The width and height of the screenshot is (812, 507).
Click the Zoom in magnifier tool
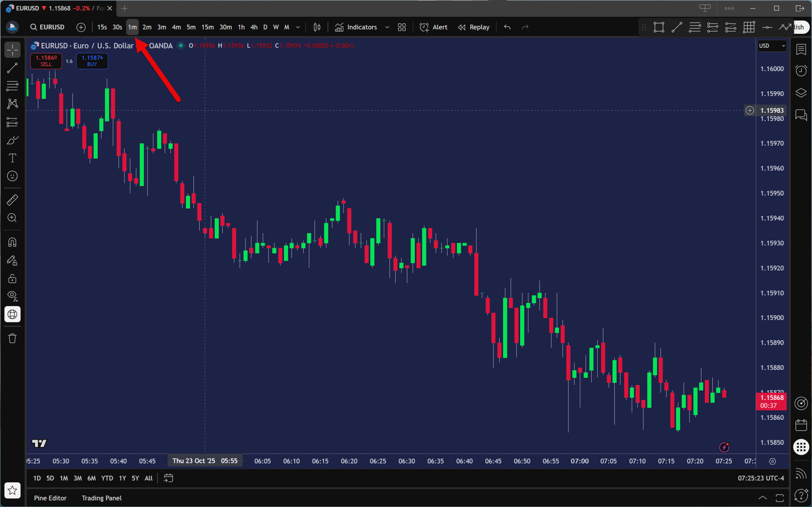pos(12,218)
